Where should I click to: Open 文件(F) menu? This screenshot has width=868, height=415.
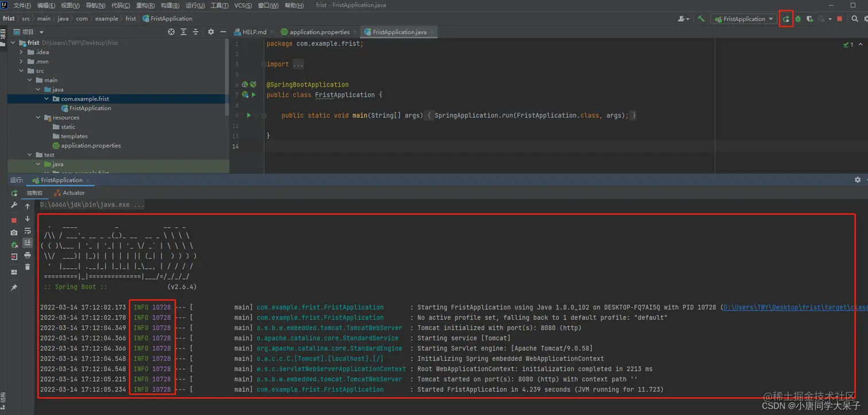22,5
